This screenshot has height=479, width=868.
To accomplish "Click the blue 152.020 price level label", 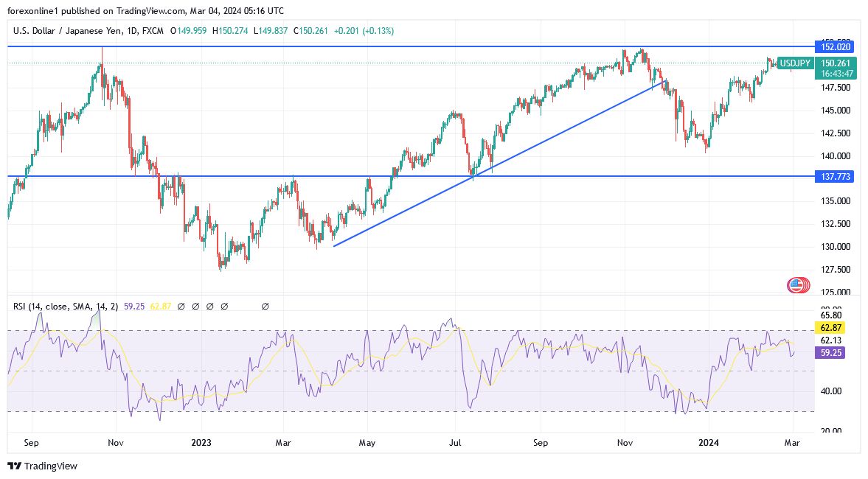I will tap(834, 46).
